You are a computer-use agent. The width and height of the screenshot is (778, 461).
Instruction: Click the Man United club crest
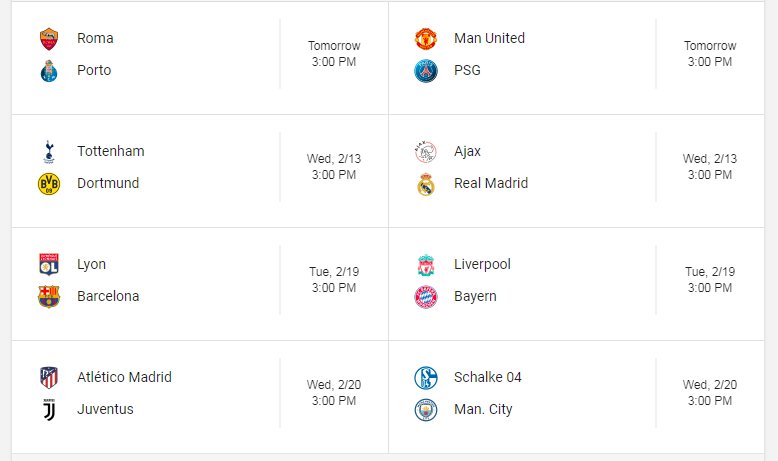tap(426, 39)
